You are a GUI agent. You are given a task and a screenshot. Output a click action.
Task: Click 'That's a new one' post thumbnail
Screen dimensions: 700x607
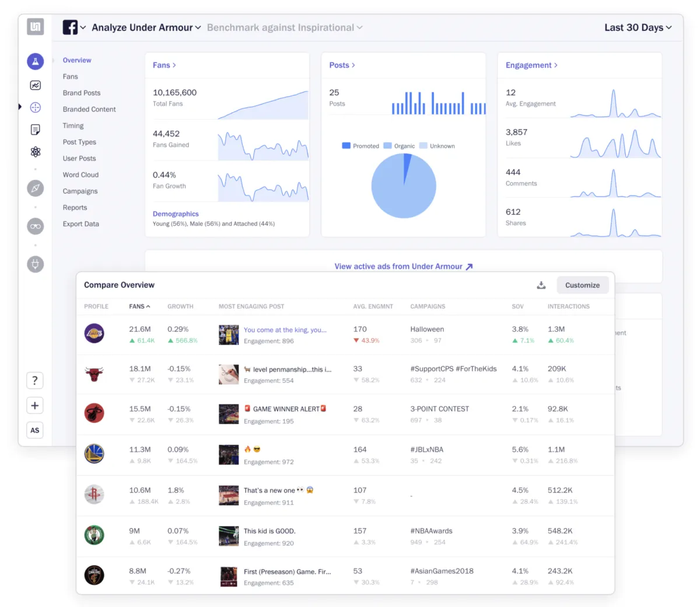click(229, 495)
